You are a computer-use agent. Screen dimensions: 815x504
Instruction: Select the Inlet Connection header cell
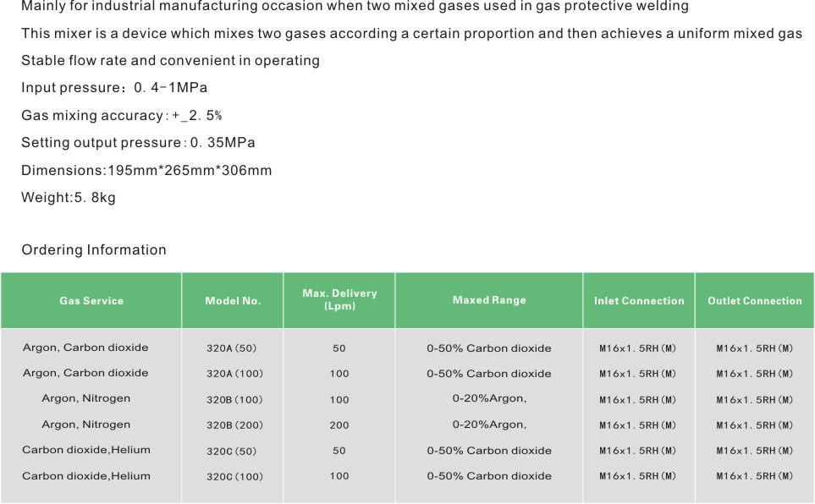point(639,301)
